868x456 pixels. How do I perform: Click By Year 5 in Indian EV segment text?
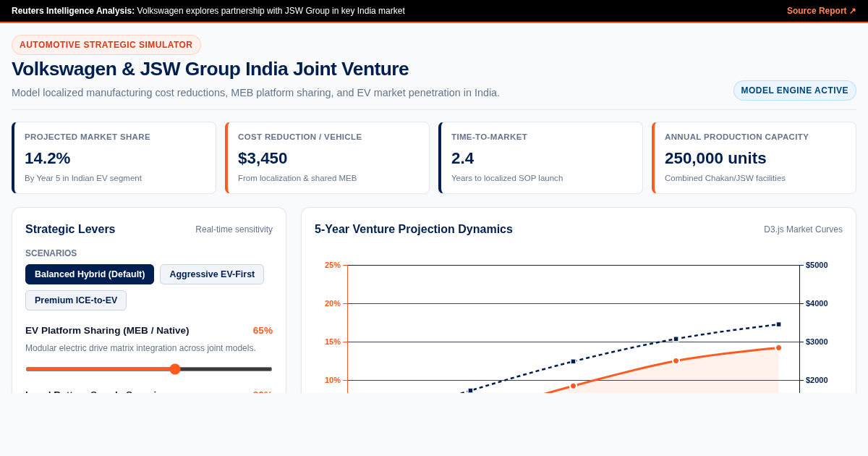(83, 178)
